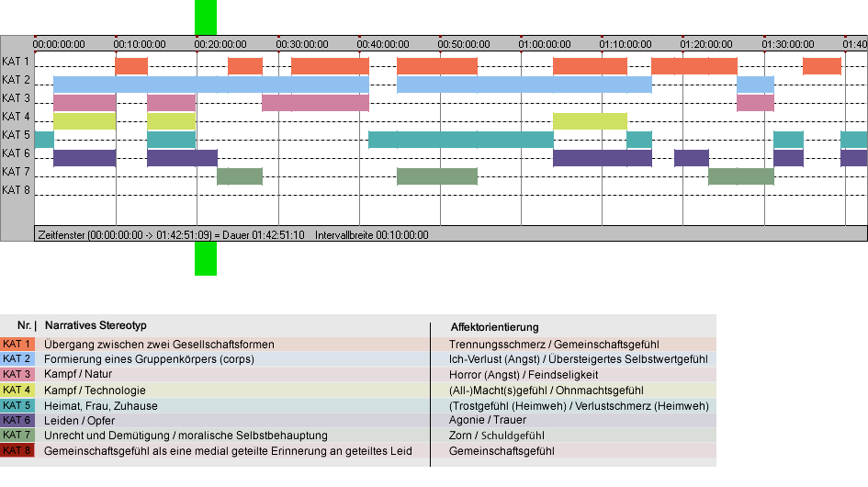The width and height of the screenshot is (868, 487).
Task: Click the 'Heimat, Frau, Zuhause' legend text
Action: click(101, 405)
